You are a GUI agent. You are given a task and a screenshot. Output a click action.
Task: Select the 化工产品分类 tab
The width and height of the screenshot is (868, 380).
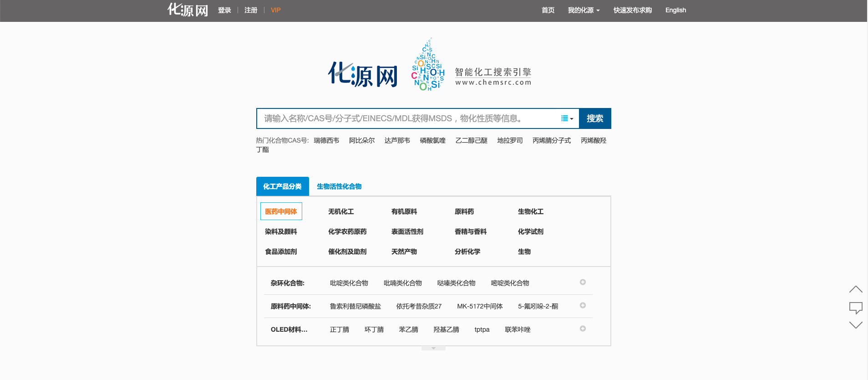tap(283, 186)
